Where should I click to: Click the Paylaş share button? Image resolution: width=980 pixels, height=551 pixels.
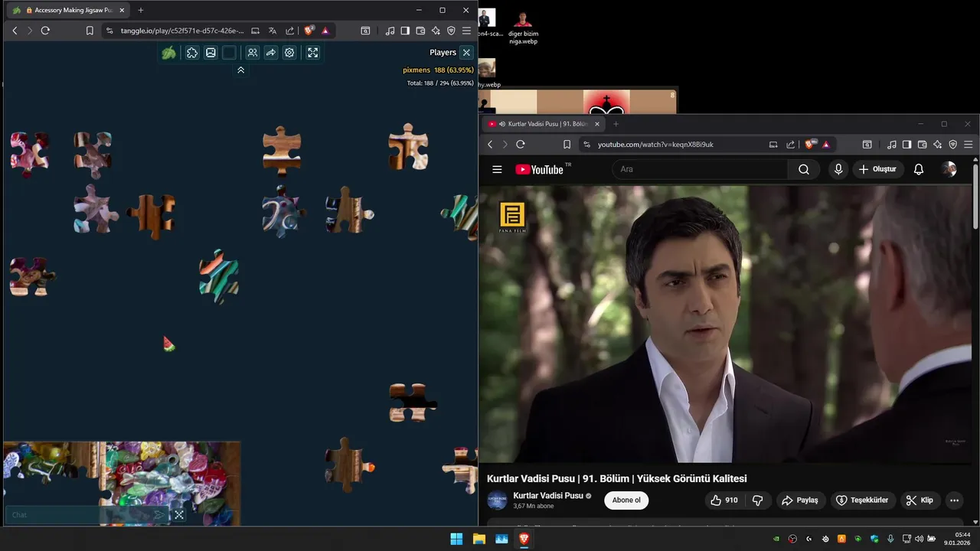click(x=800, y=500)
